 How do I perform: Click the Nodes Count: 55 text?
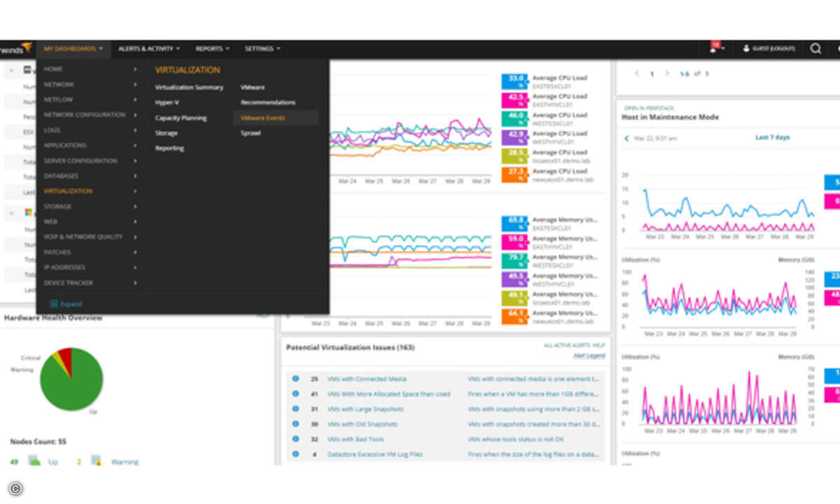click(38, 442)
